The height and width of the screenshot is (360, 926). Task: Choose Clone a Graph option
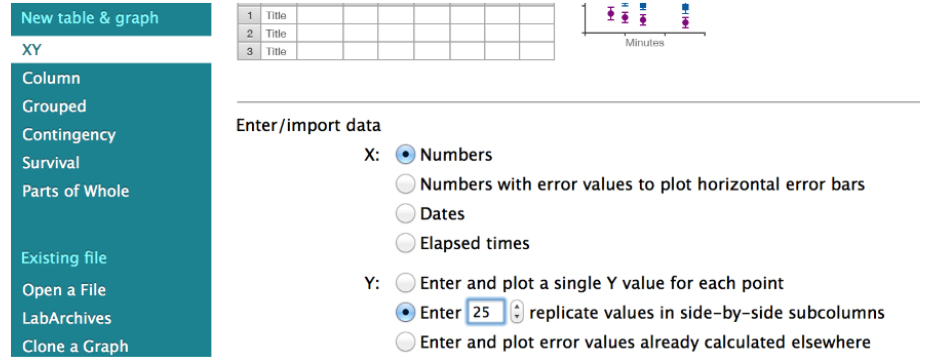75,347
